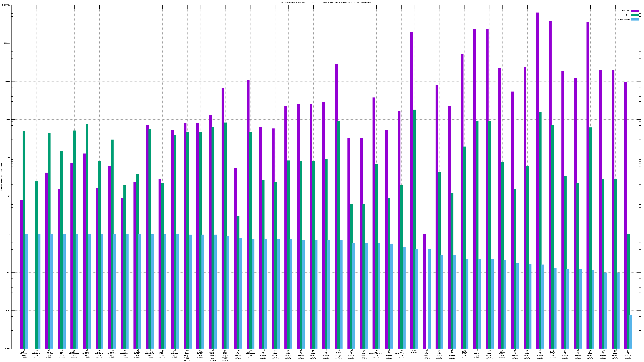Click the ips.whitelisted.org origin axis label
644x362 pixels.
point(401,354)
